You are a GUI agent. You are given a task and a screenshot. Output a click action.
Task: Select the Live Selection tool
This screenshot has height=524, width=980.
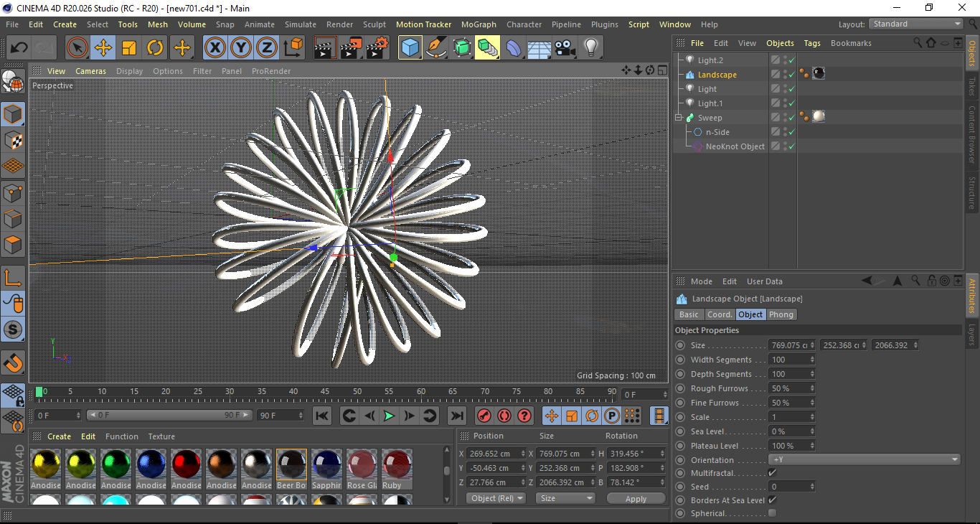[x=77, y=48]
